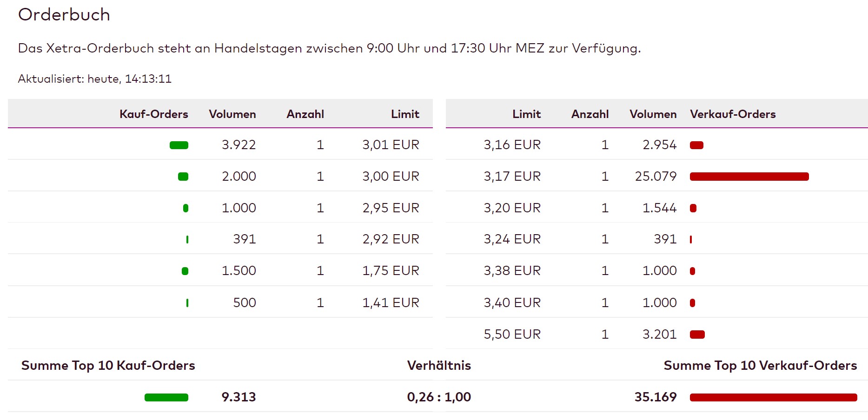Click the red bar beside volume 3.201
868x420 pixels.
pyautogui.click(x=697, y=335)
